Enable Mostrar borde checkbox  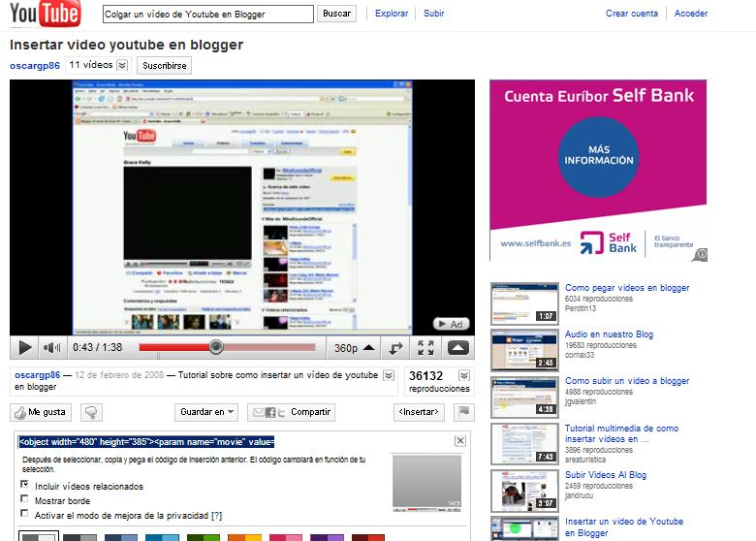coord(24,498)
